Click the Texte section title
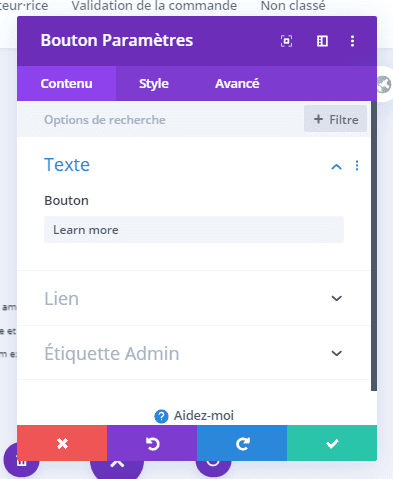Image resolution: width=393 pixels, height=479 pixels. 67,165
